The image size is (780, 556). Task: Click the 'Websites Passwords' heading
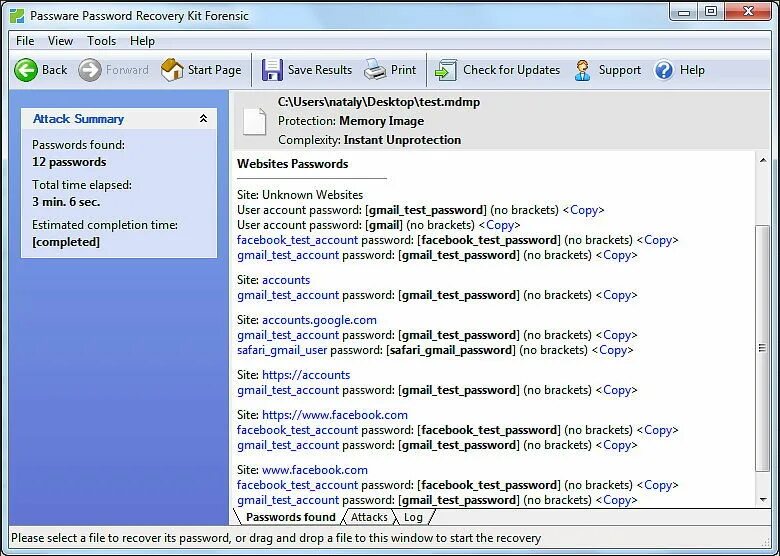[x=292, y=164]
